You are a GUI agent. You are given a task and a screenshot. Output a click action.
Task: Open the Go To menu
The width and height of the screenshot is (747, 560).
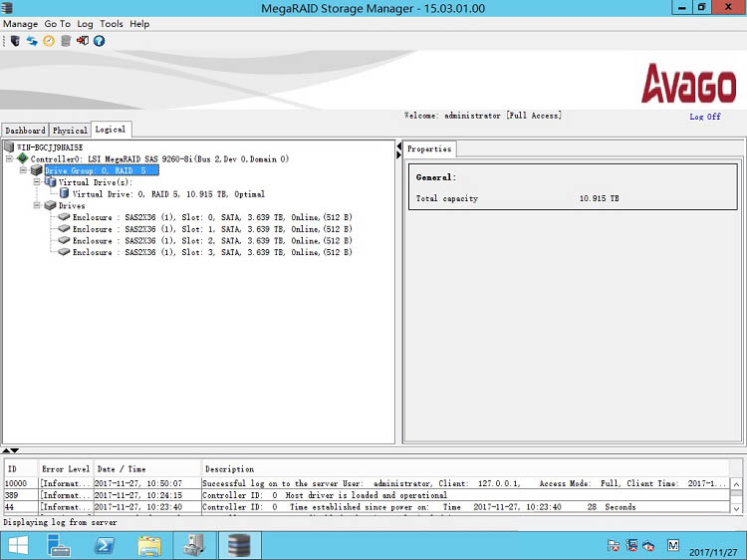point(57,24)
